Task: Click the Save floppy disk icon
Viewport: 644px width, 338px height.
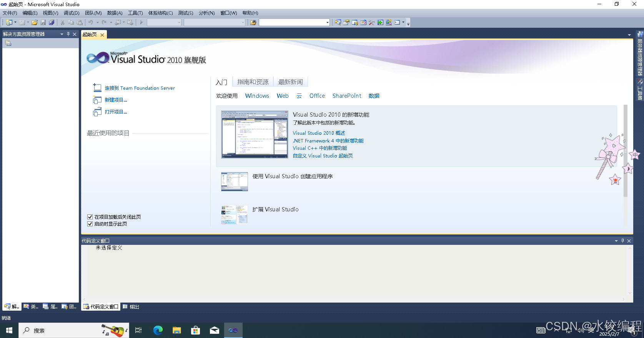Action: click(43, 22)
